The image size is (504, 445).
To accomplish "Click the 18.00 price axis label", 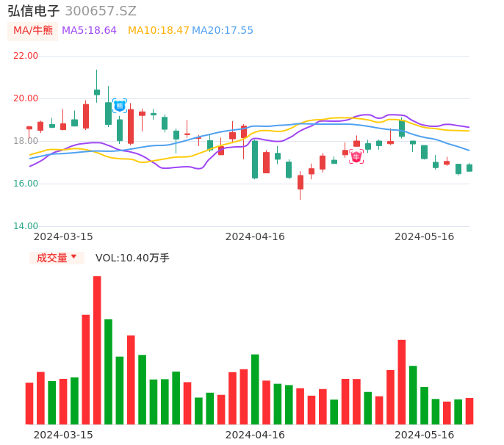I will click(26, 141).
